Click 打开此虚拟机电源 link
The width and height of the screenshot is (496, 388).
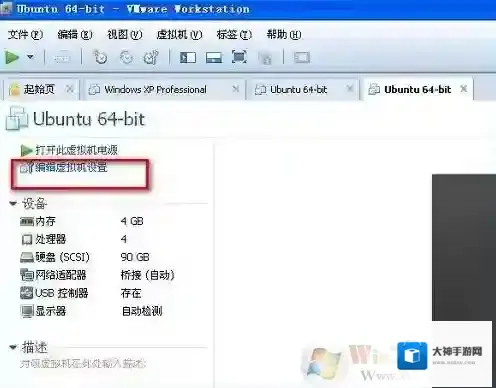(77, 150)
